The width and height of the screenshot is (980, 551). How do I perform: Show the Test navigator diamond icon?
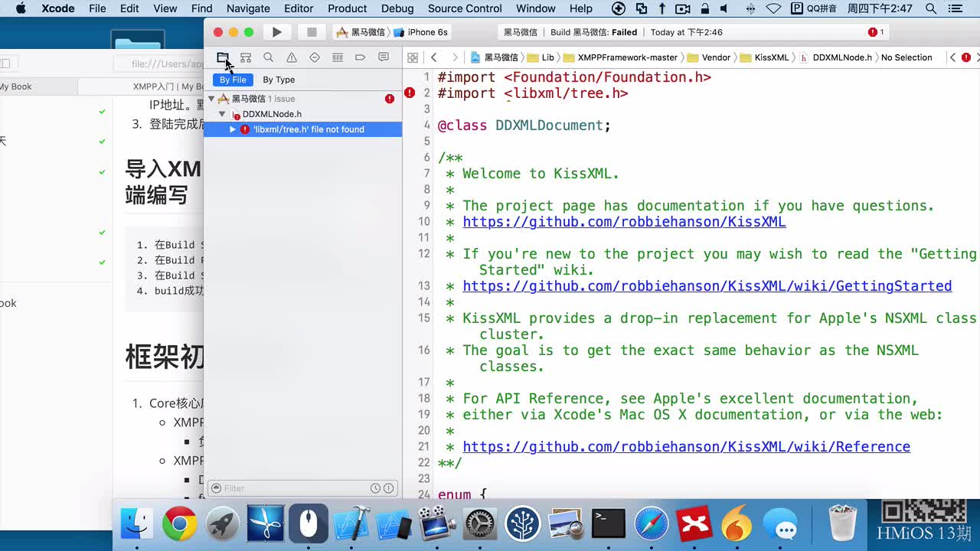(315, 57)
